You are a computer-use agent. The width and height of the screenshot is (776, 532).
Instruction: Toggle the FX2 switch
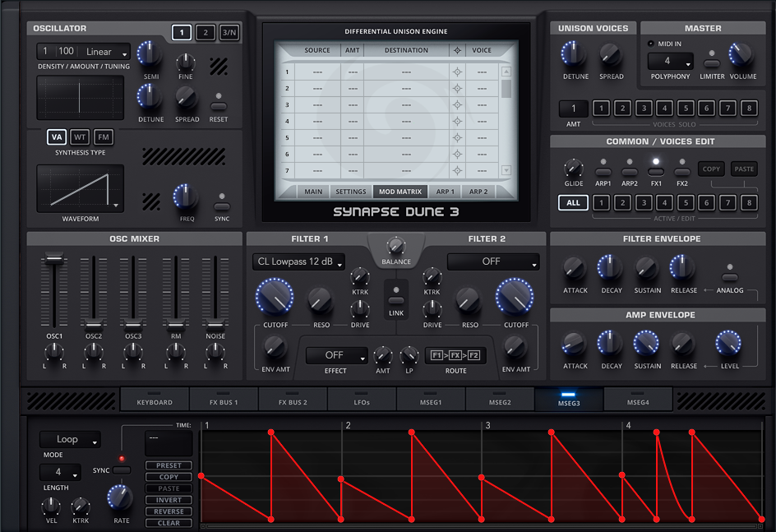click(682, 172)
